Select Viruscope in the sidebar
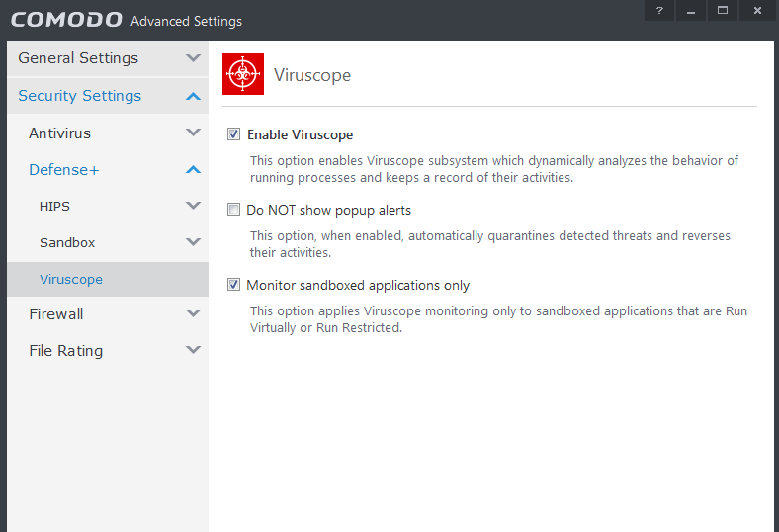Image resolution: width=779 pixels, height=532 pixels. [71, 279]
